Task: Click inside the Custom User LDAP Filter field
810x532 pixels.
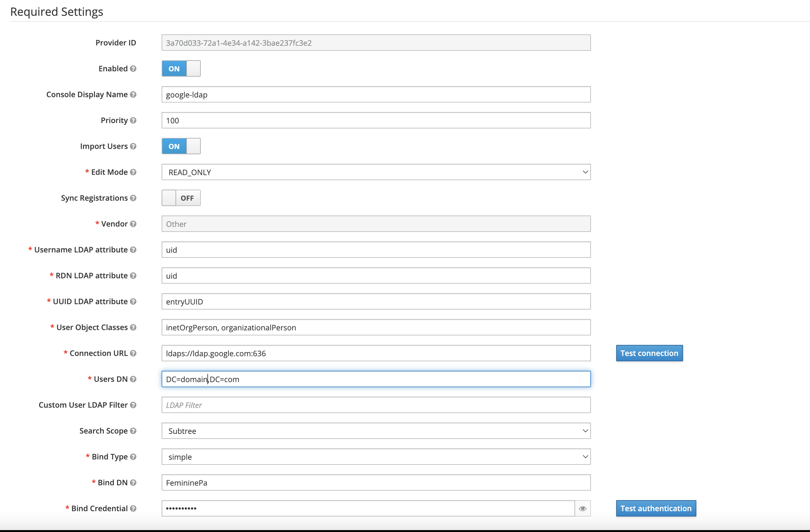Action: click(376, 405)
